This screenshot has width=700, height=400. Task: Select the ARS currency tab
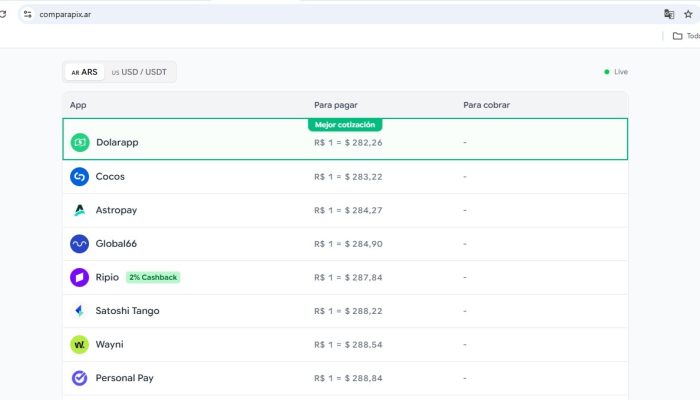point(84,72)
